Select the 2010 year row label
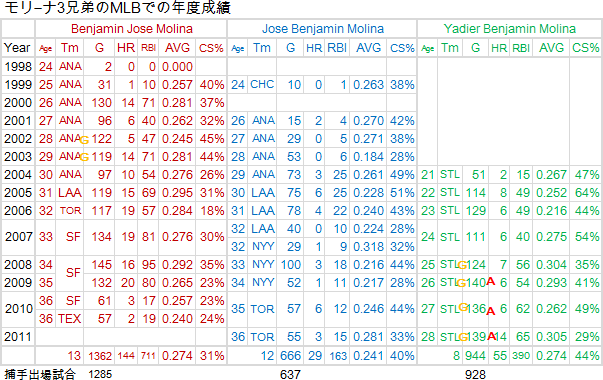The height and width of the screenshot is (380, 603). coord(18,309)
